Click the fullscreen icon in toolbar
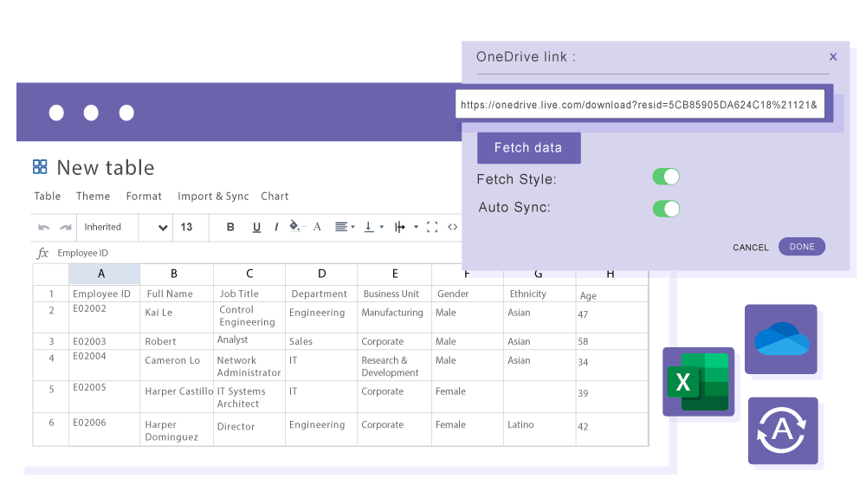866x504 pixels. tap(431, 227)
